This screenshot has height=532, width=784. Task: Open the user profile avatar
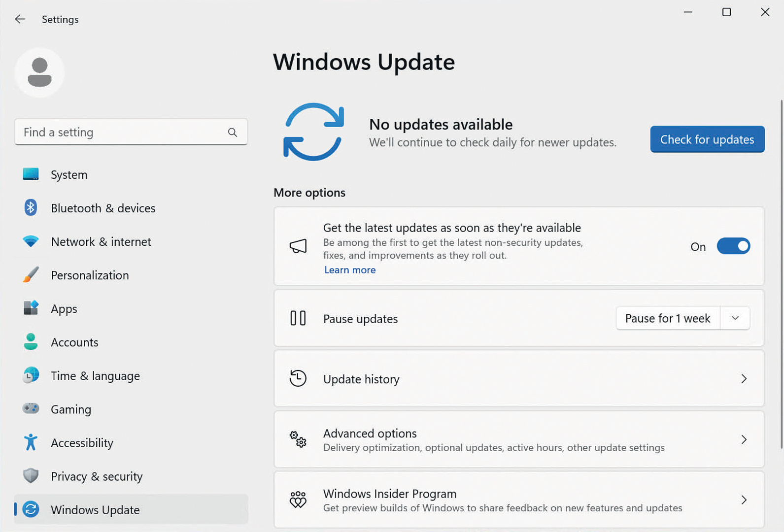click(x=39, y=72)
